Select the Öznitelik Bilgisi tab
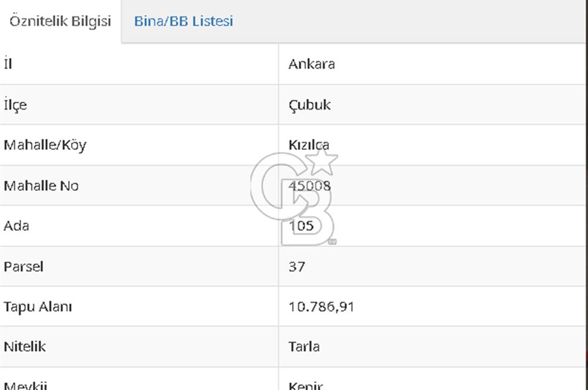 [60, 21]
